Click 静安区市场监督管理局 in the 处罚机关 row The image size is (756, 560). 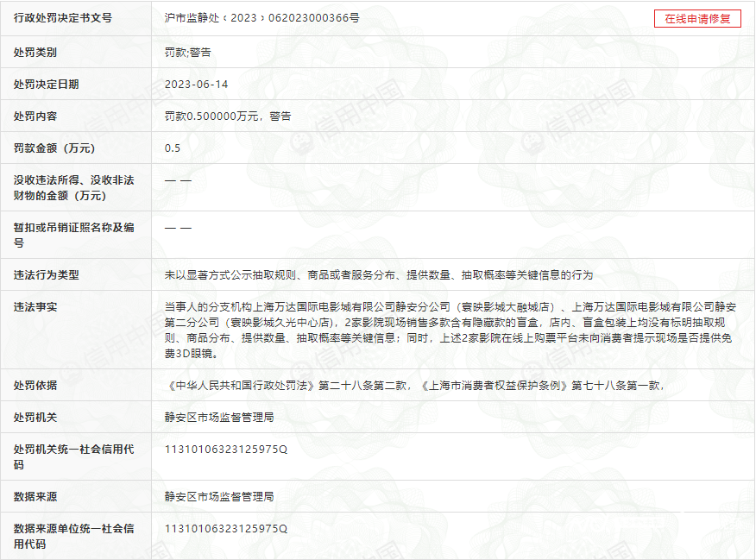click(219, 417)
